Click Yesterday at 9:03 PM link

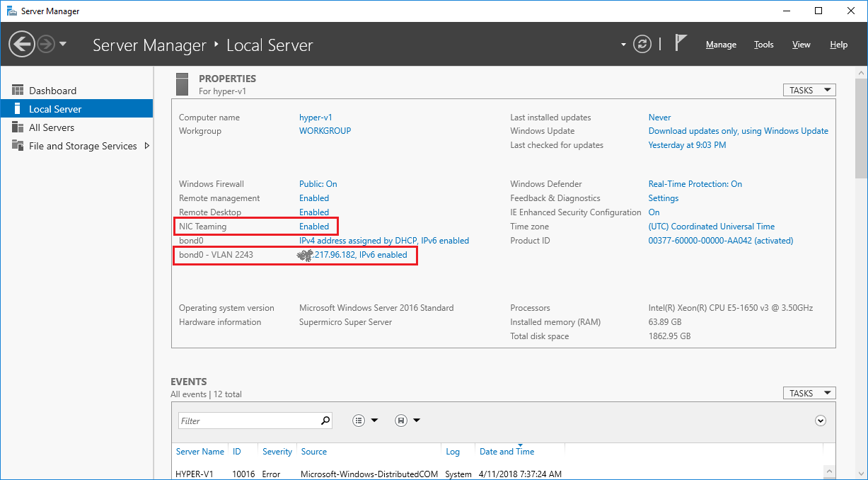click(687, 145)
